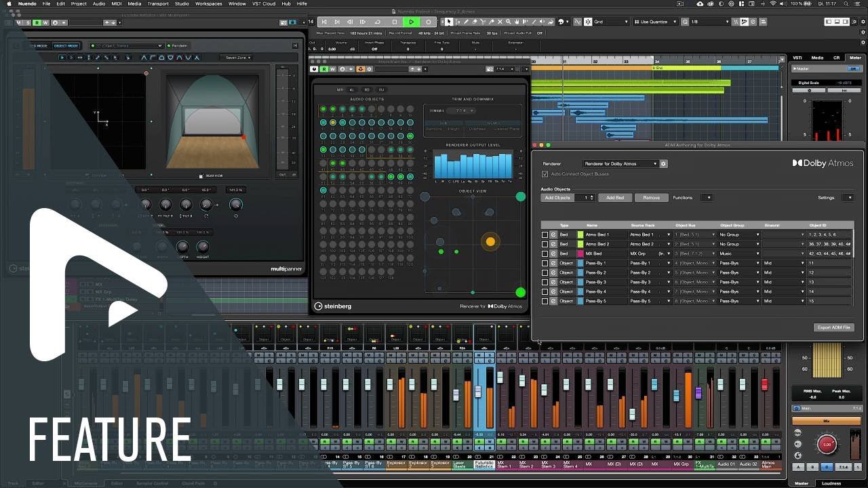Click the Add Bed button
Screen dimensions: 868x488
(x=615, y=198)
